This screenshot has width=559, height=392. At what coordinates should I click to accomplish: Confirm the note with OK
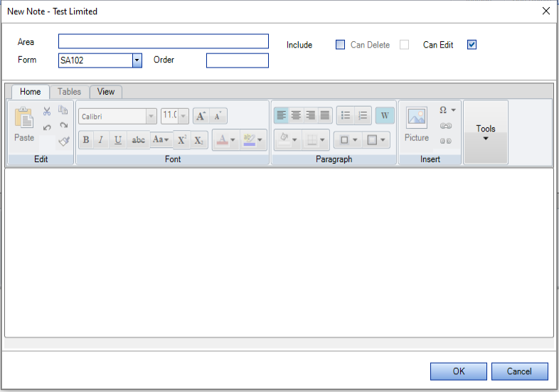459,371
